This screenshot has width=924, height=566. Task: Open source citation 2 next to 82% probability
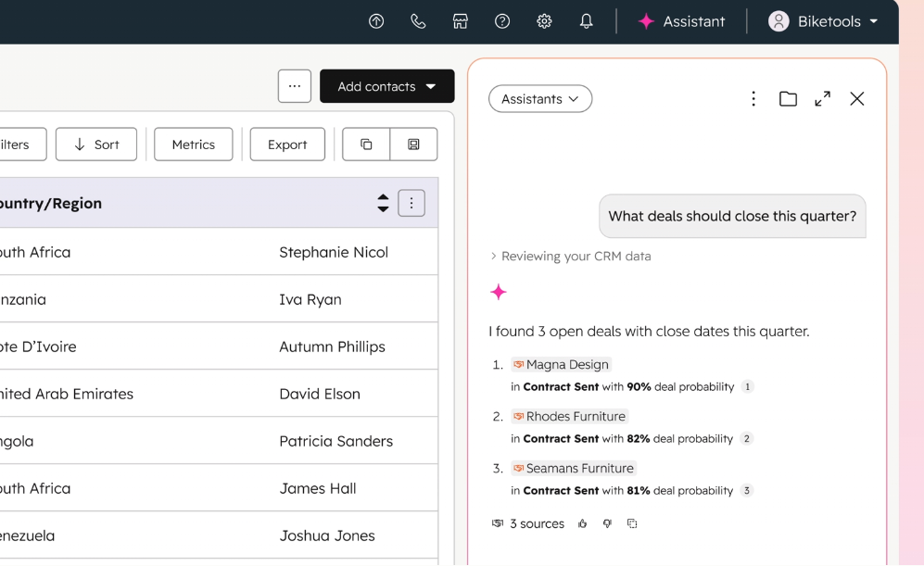click(x=747, y=439)
